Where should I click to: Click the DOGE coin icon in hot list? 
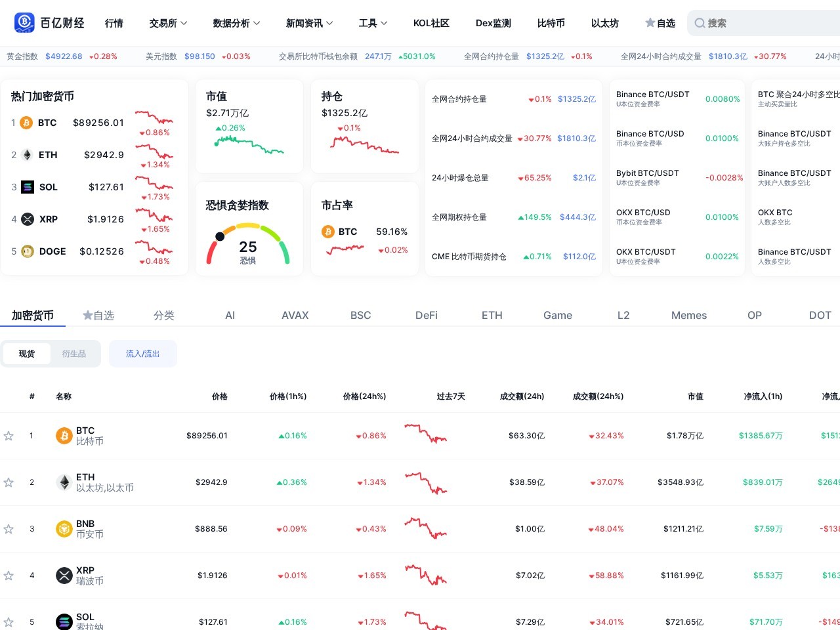28,251
